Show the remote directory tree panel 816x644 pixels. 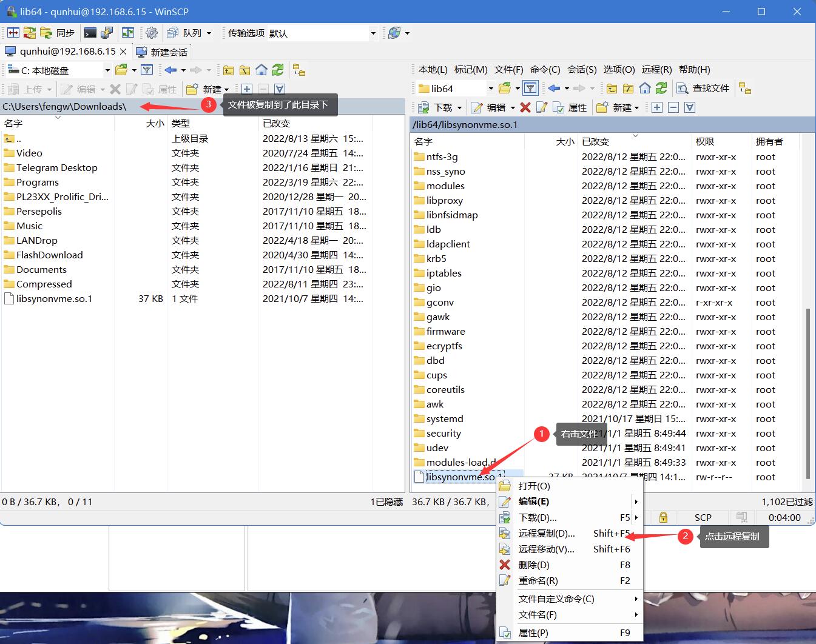click(x=745, y=89)
